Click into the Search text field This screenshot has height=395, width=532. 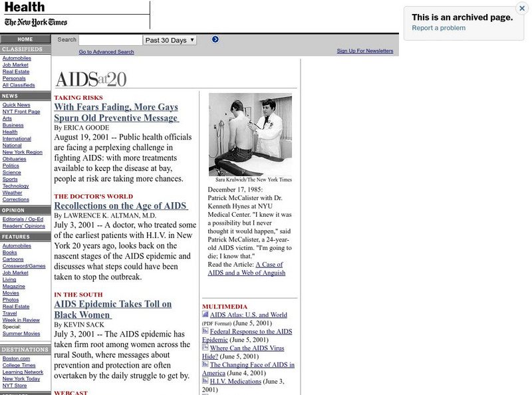[110, 40]
